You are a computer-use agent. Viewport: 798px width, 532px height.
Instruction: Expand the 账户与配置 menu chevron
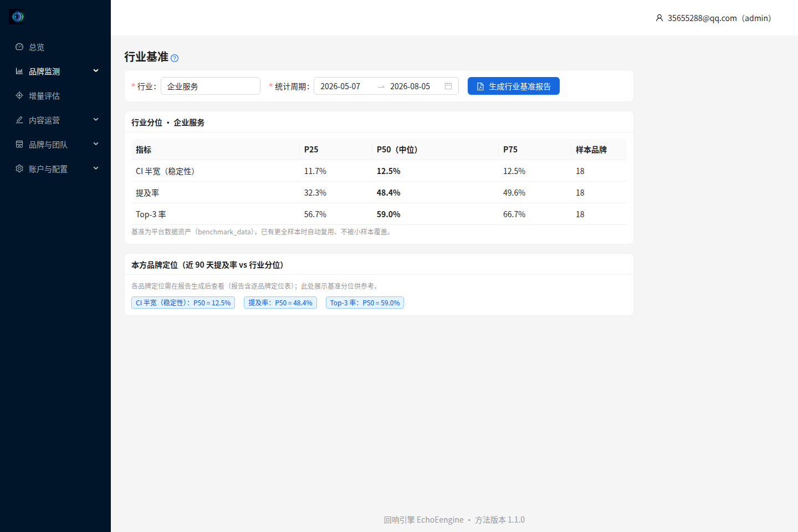tap(96, 168)
